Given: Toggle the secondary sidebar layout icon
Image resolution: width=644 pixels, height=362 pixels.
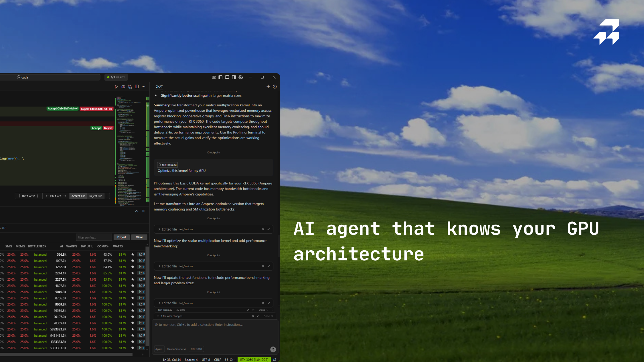Looking at the screenshot, I should (x=234, y=77).
